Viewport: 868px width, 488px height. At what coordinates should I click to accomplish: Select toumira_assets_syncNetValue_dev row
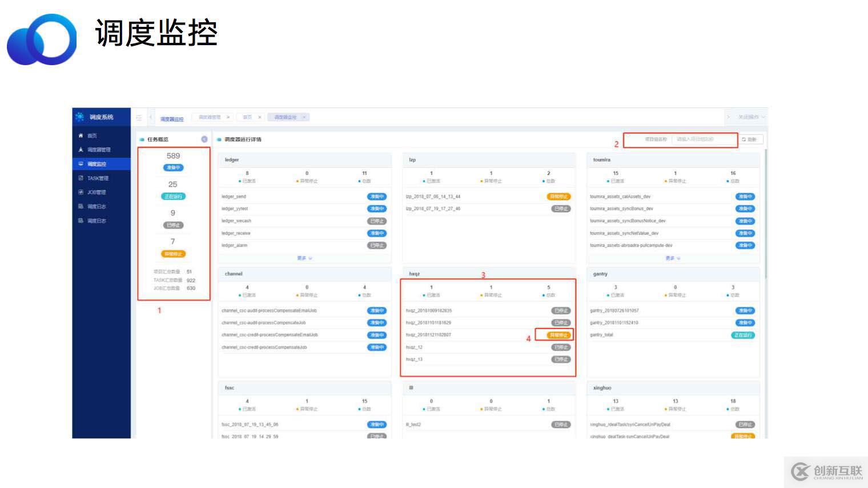click(673, 233)
